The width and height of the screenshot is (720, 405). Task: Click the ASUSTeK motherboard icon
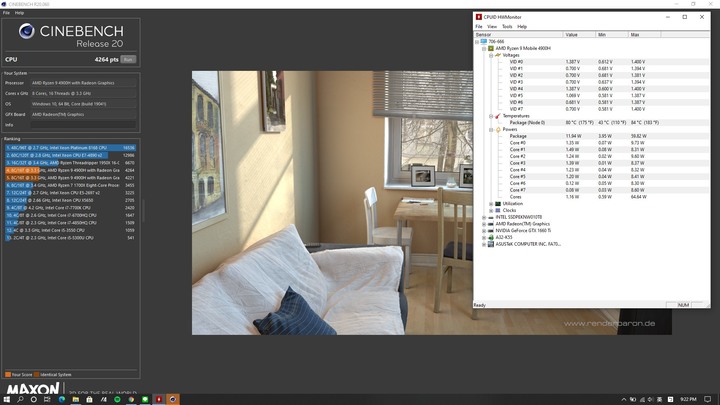pyautogui.click(x=491, y=244)
